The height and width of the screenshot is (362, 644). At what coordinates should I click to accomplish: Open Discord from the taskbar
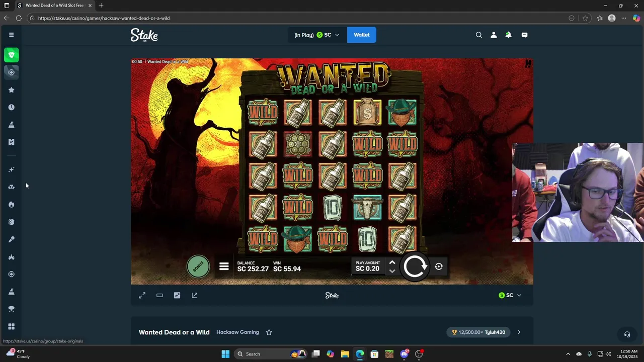pyautogui.click(x=404, y=354)
